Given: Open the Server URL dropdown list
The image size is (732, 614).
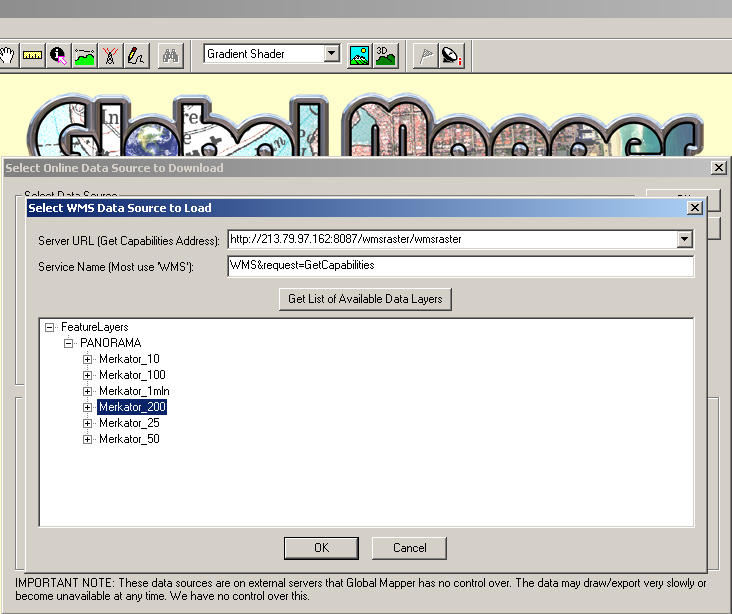Looking at the screenshot, I should (x=684, y=239).
